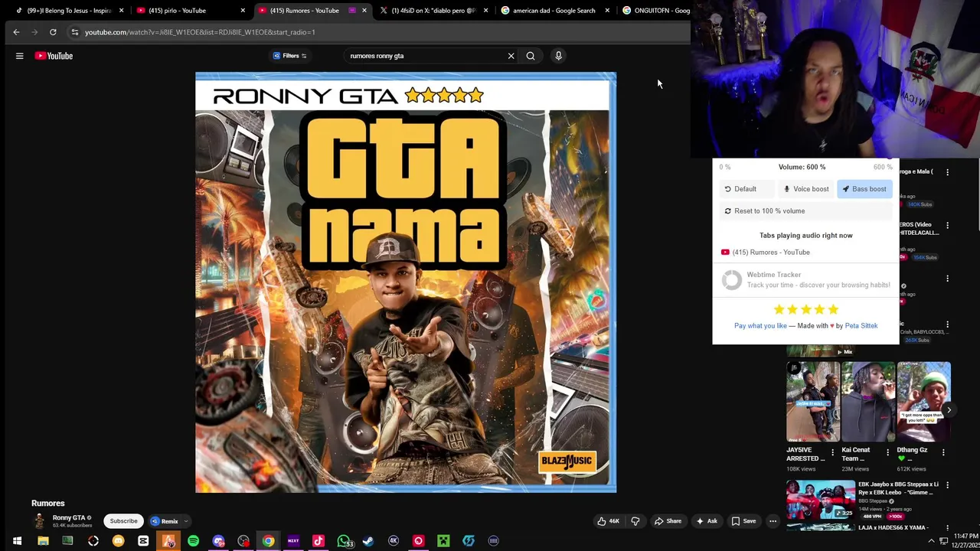Image resolution: width=980 pixels, height=551 pixels.
Task: Open TikTok app from taskbar
Action: (x=318, y=541)
